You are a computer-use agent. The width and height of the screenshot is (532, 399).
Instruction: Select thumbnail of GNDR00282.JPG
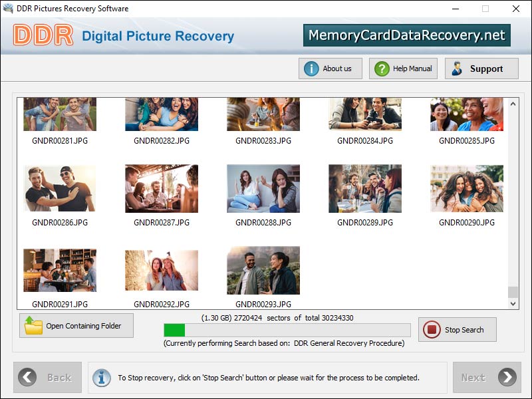coord(162,114)
